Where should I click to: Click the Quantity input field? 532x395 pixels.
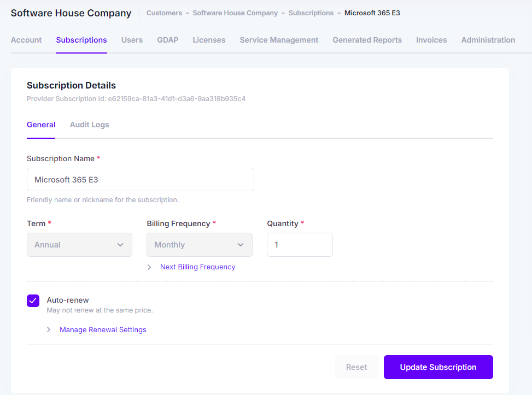(x=300, y=245)
